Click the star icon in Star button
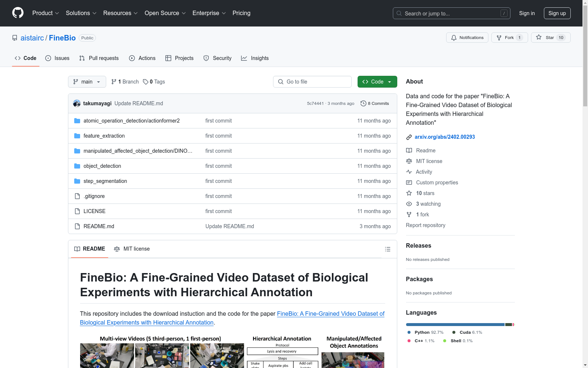The image size is (588, 368). point(539,37)
